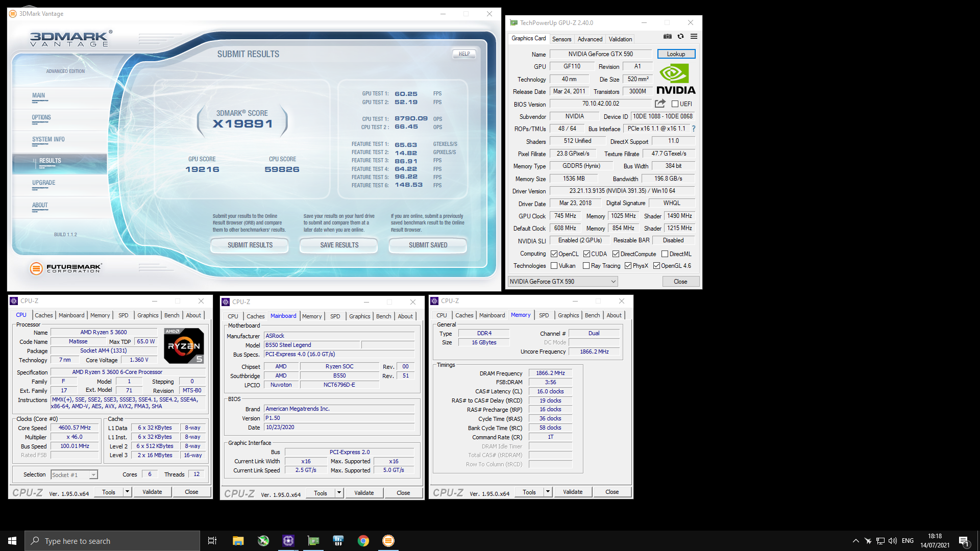Open Options in 3DMark sidebar

41,117
